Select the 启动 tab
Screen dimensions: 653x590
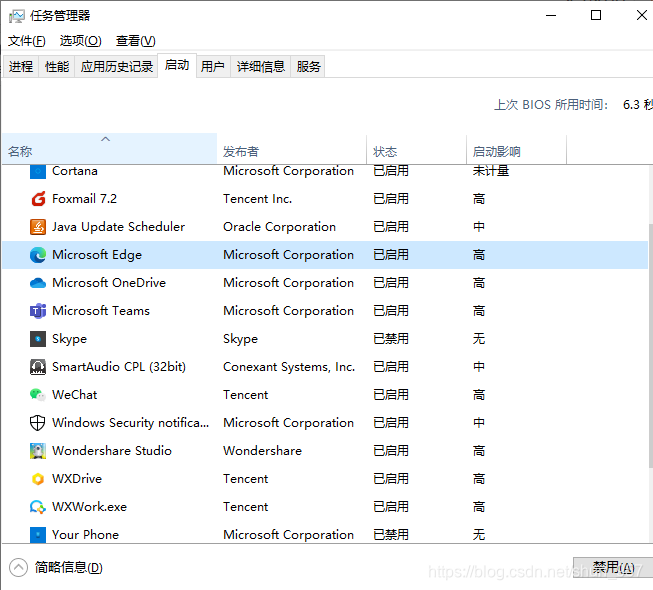[x=177, y=65]
